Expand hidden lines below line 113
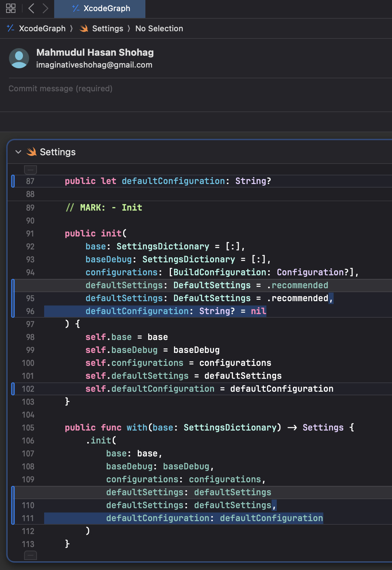Screen dimensions: 392x570 (x=31, y=555)
